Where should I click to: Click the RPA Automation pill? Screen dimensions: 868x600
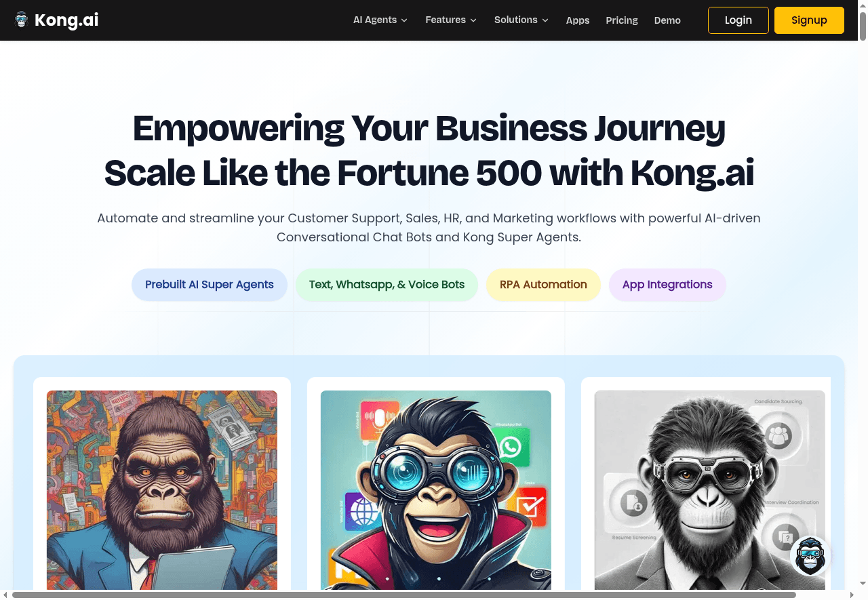pos(543,285)
